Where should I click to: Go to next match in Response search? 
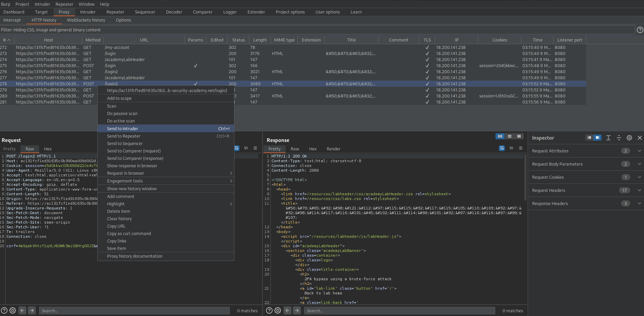[297, 311]
